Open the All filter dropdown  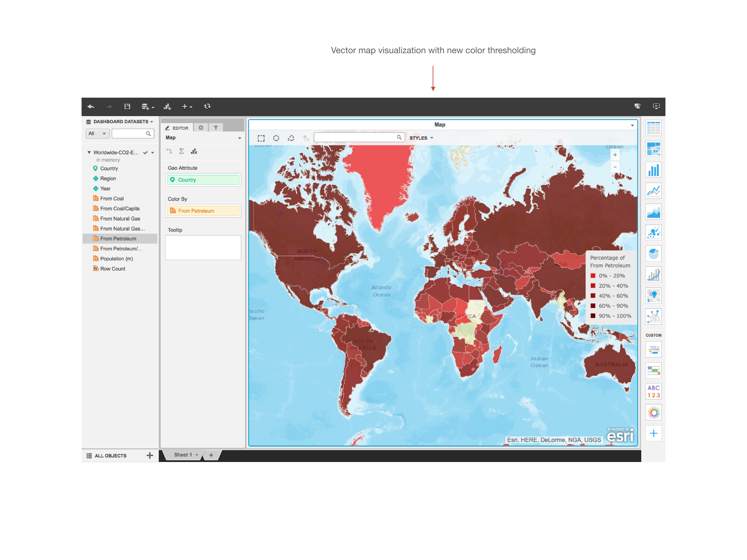(97, 133)
